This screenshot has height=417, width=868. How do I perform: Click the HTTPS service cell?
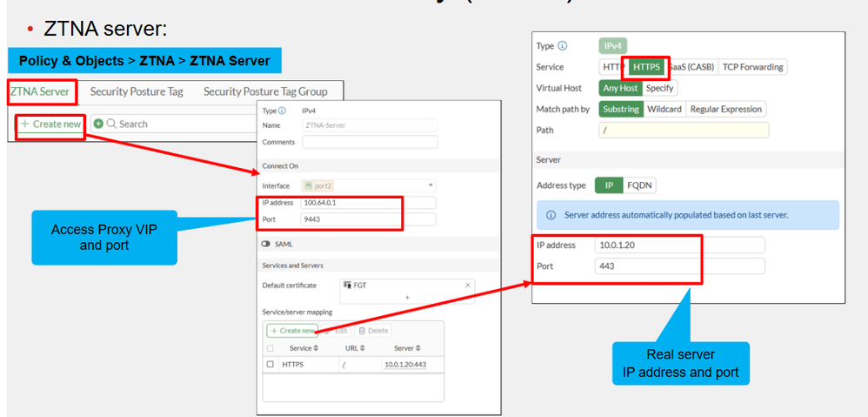pyautogui.click(x=293, y=365)
